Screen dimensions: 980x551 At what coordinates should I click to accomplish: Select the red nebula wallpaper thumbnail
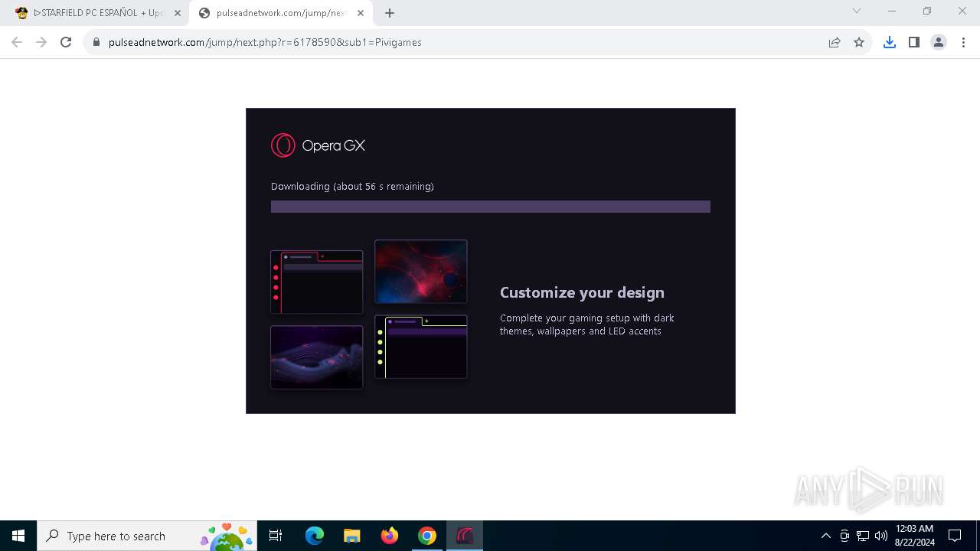click(420, 272)
